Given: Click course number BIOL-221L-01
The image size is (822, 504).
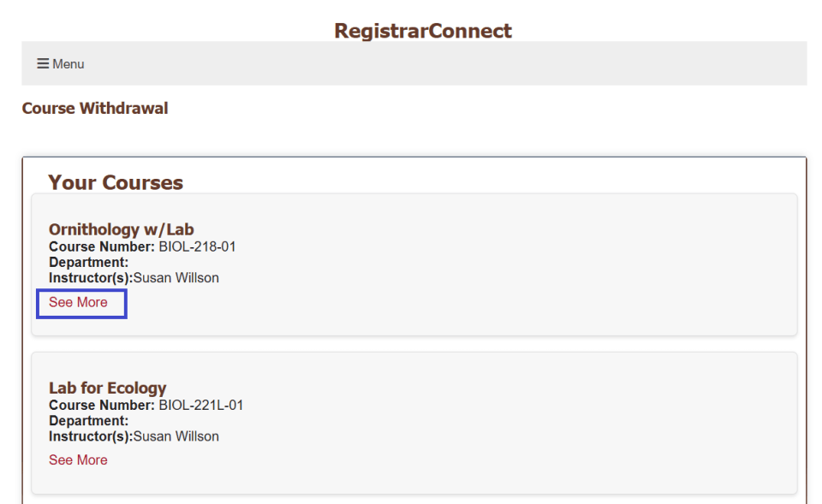Looking at the screenshot, I should pyautogui.click(x=201, y=406).
